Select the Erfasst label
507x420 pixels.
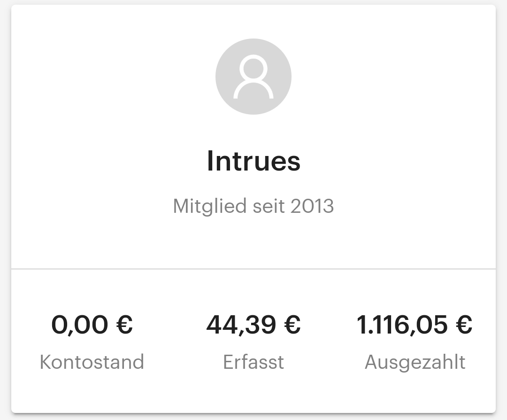tap(253, 362)
